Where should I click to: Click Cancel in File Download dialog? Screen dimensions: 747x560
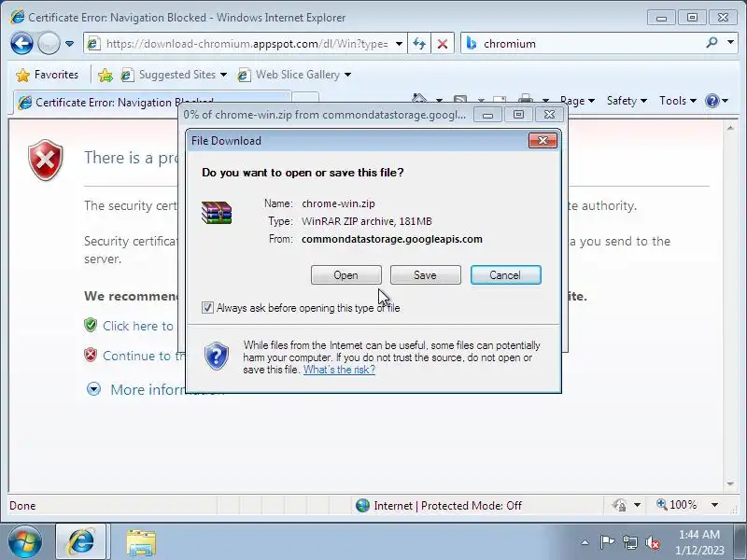(505, 275)
